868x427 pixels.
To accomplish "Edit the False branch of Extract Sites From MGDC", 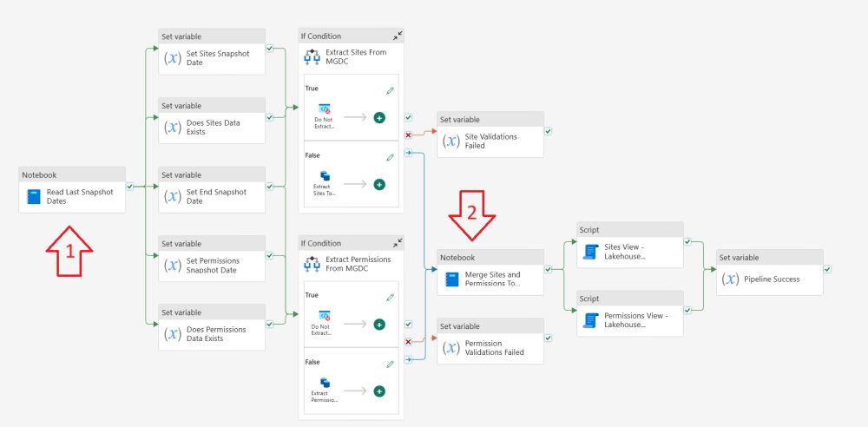I will pos(391,157).
